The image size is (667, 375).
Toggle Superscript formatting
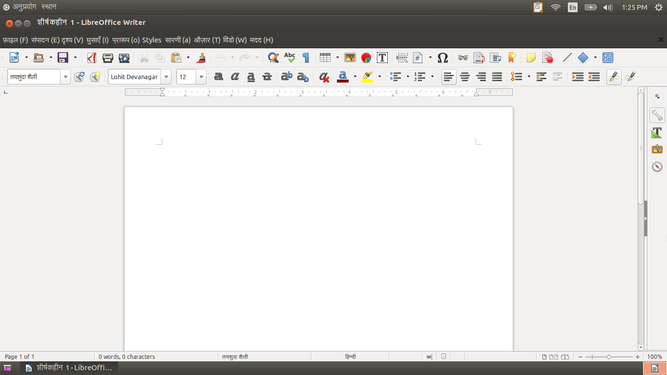pyautogui.click(x=286, y=77)
